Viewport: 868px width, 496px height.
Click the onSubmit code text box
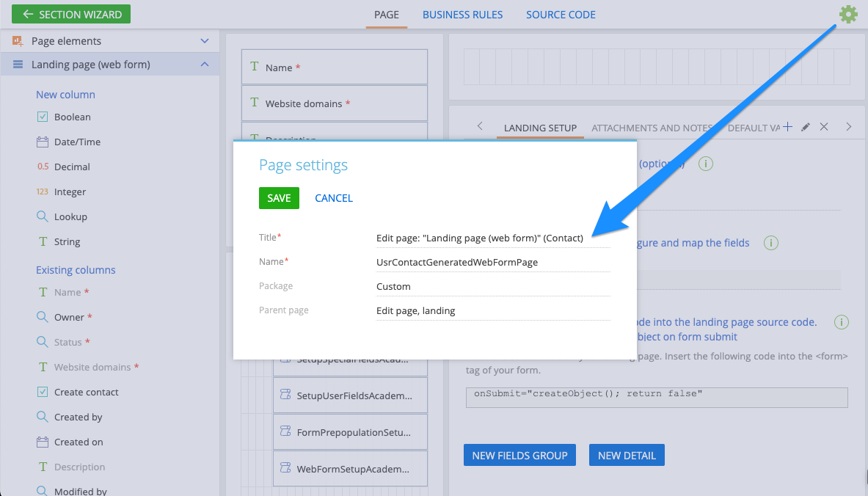tap(657, 398)
